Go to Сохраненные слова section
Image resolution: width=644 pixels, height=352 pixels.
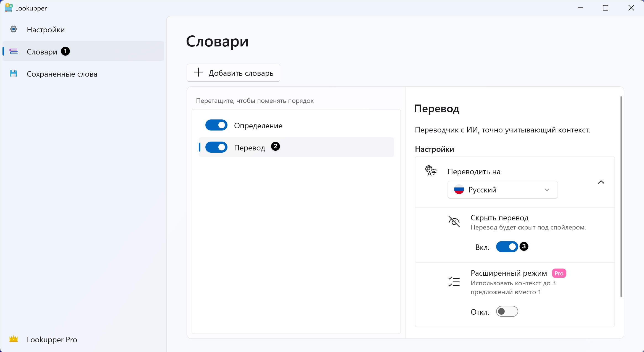62,74
